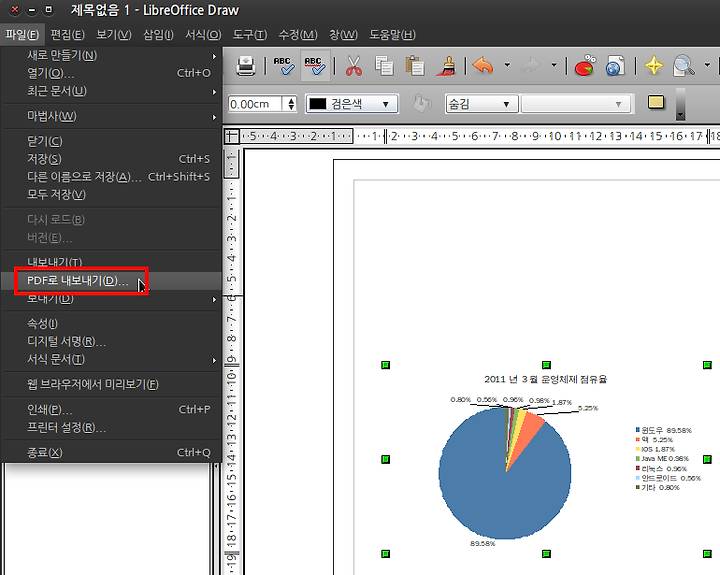Choose 속성(I) menu entry
Viewport: 720px width, 575px height.
(111, 323)
